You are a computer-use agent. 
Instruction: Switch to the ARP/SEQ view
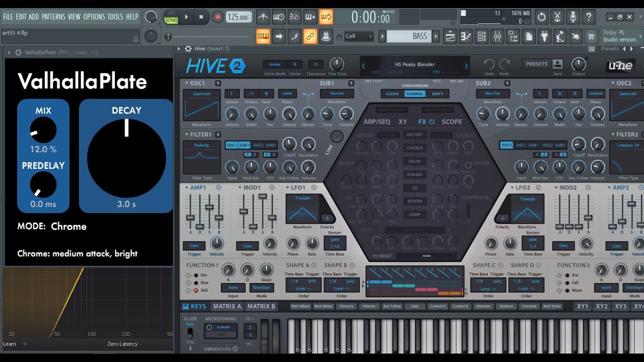coord(377,122)
